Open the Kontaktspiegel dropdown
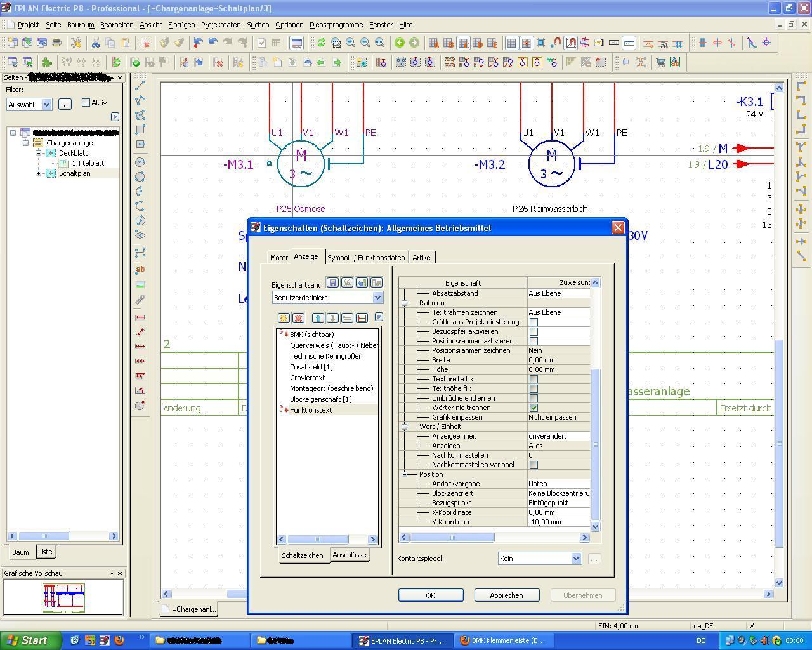Viewport: 812px width, 650px height. (x=576, y=559)
